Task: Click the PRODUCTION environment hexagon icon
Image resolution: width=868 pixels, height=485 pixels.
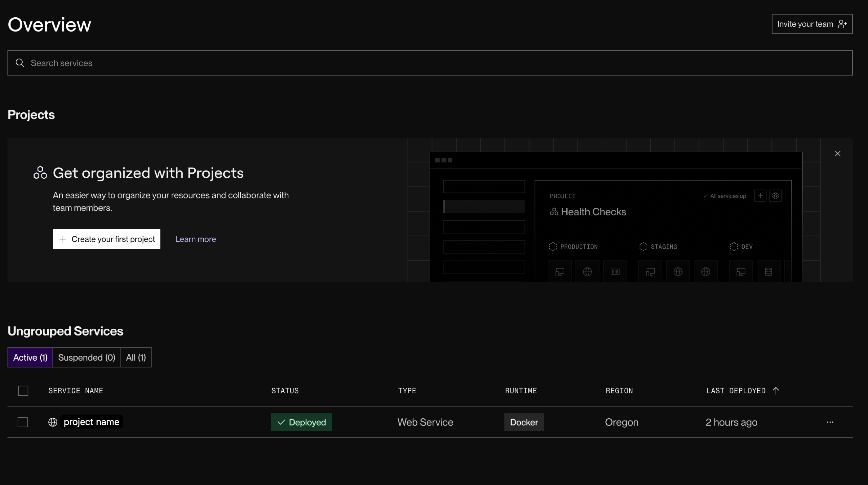Action: pyautogui.click(x=552, y=246)
